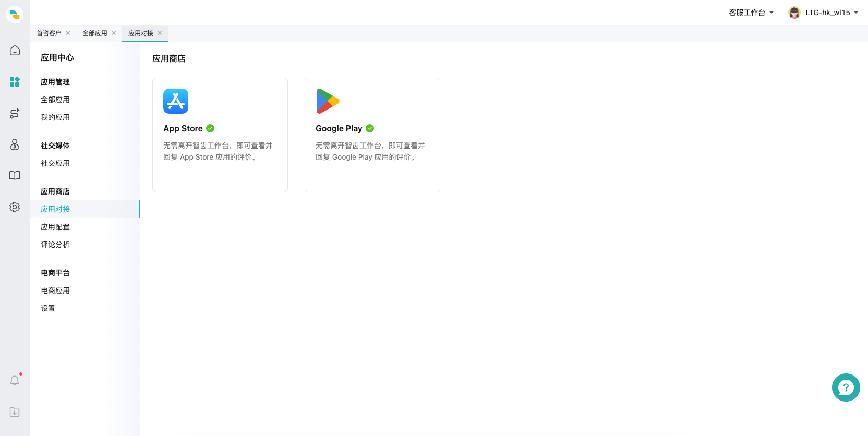868x436 pixels.
Task: Click the App Store card title
Action: click(x=183, y=128)
